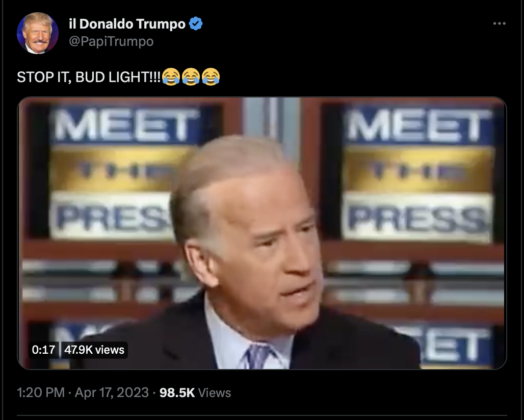Screen dimensions: 524x420
Task: Click the right PRESS sign in the video
Action: 417,217
